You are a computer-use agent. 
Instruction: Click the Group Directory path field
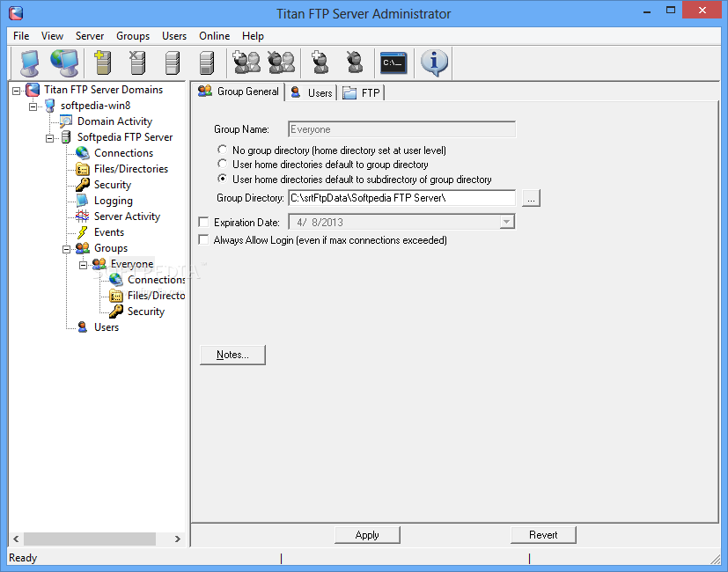[x=402, y=198]
